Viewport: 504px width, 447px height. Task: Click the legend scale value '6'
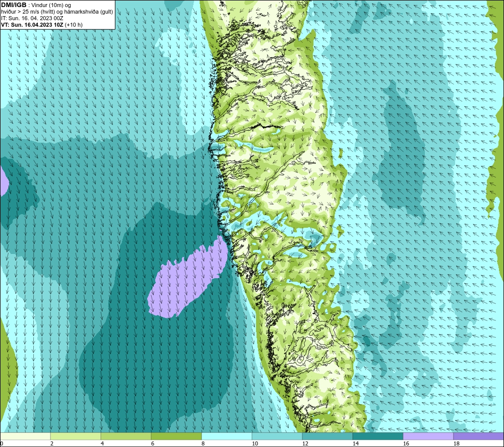pos(153,444)
